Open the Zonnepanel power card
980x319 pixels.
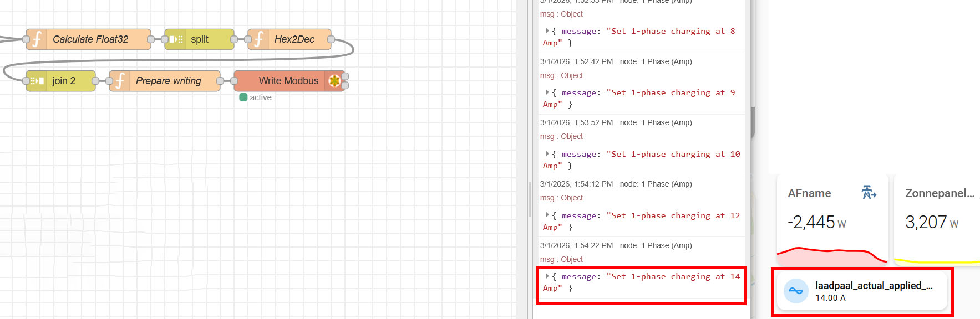tap(937, 220)
